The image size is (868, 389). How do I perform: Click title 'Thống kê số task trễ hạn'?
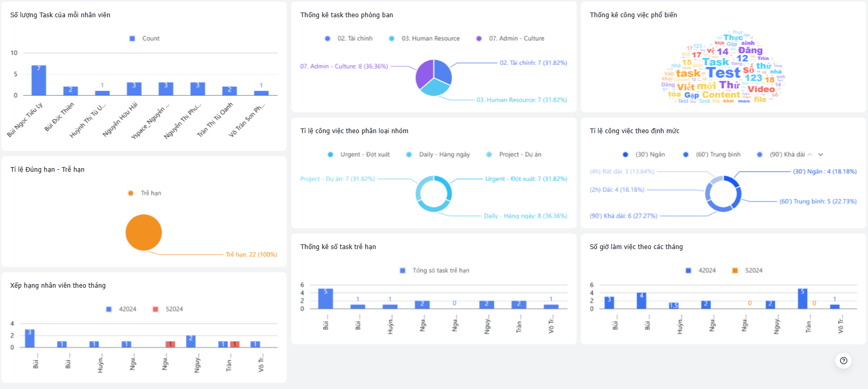coord(338,246)
